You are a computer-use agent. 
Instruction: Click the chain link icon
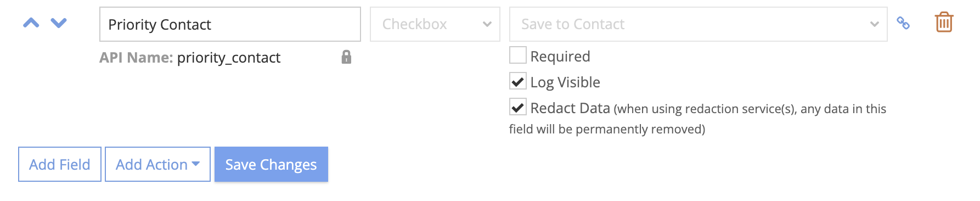click(x=903, y=23)
